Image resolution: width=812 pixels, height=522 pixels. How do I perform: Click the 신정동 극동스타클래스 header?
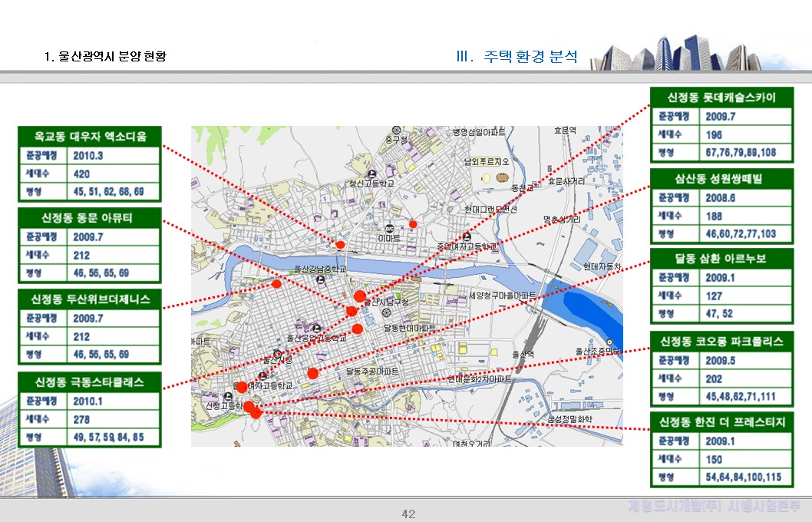90,381
